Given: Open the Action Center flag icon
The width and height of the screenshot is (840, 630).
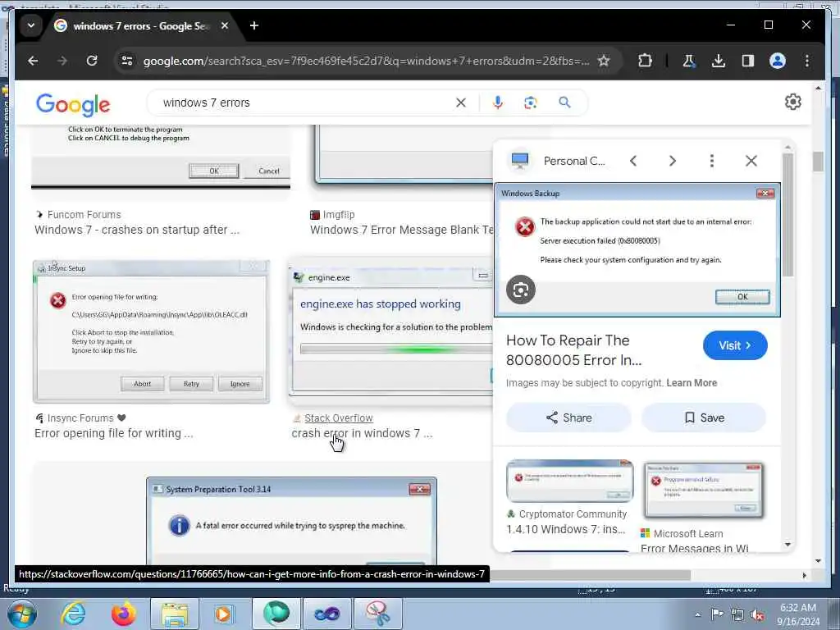Looking at the screenshot, I should pos(717,614).
